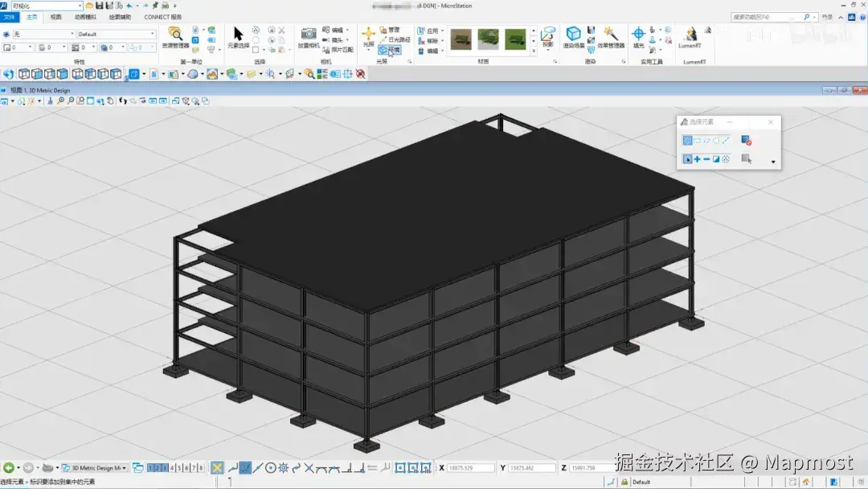Select the third green material thumbnail
Image resolution: width=868 pixels, height=489 pixels.
point(515,39)
